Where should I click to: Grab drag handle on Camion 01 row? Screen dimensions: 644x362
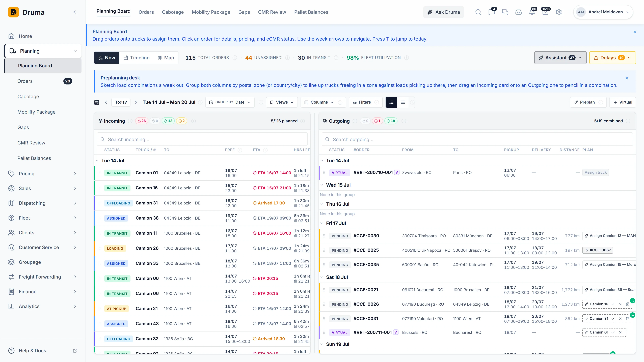99,173
